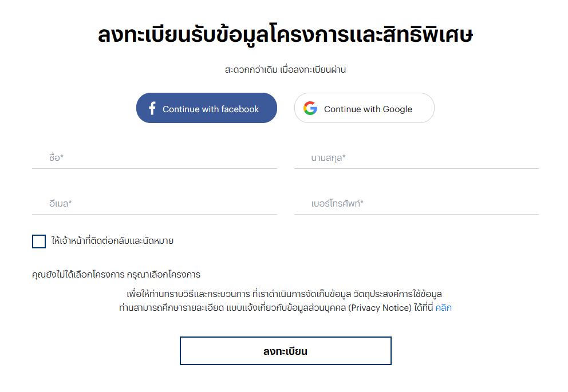Focus the ชื่อ (first name) input field
The height and width of the screenshot is (392, 568).
(155, 158)
